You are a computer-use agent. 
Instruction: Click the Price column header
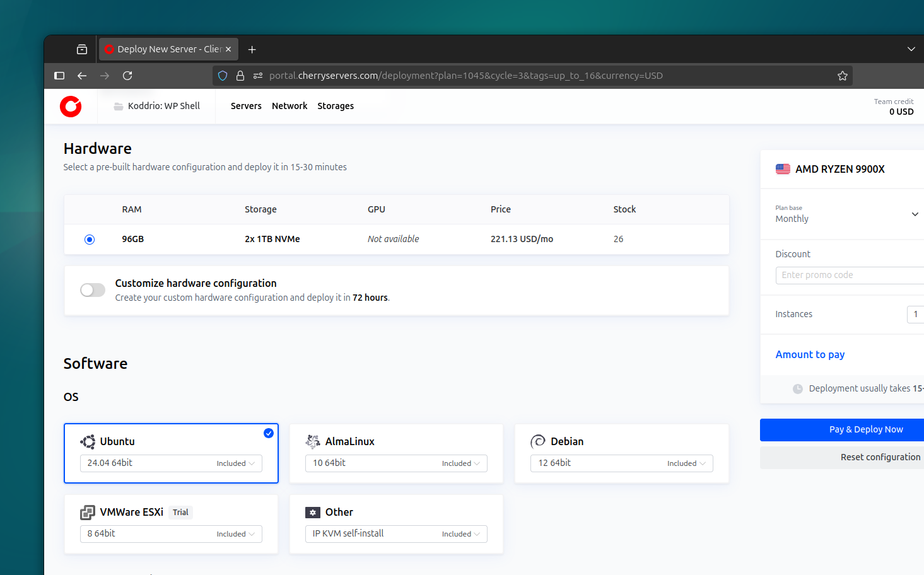pyautogui.click(x=501, y=209)
